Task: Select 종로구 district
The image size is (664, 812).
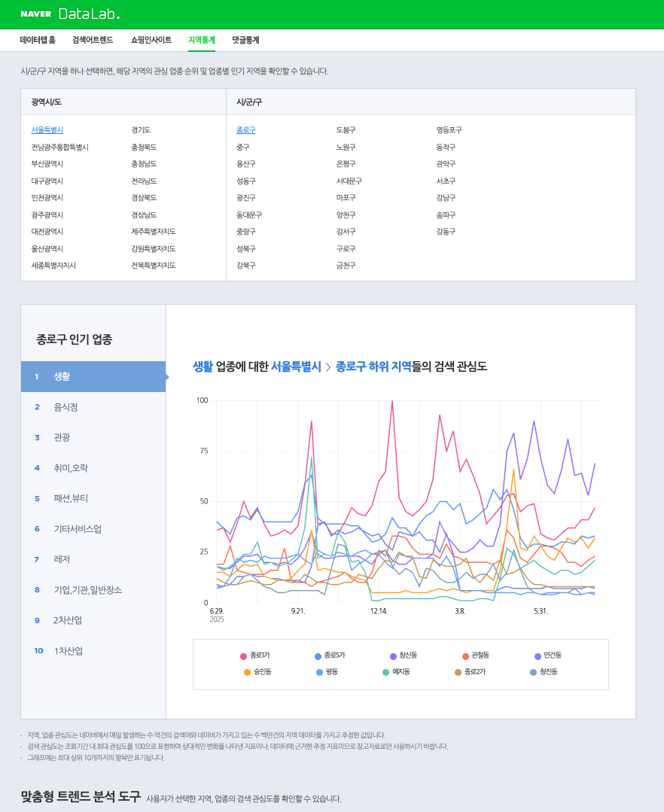Action: (246, 130)
